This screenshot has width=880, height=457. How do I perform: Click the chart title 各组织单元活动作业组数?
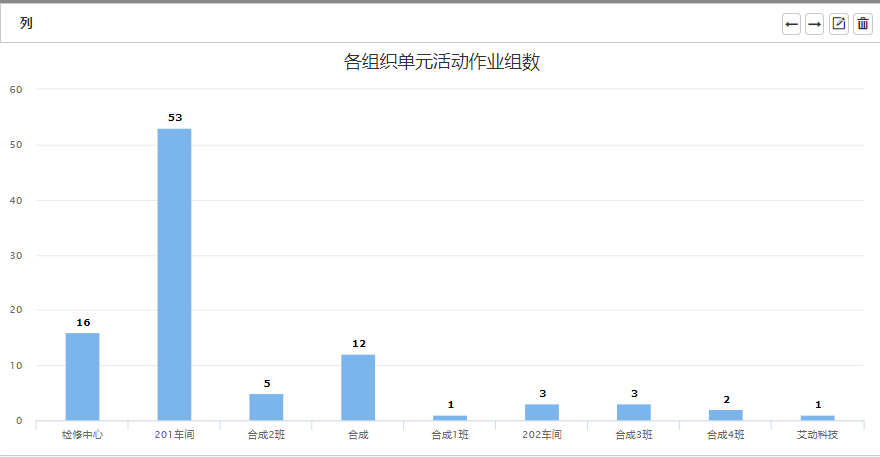442,62
